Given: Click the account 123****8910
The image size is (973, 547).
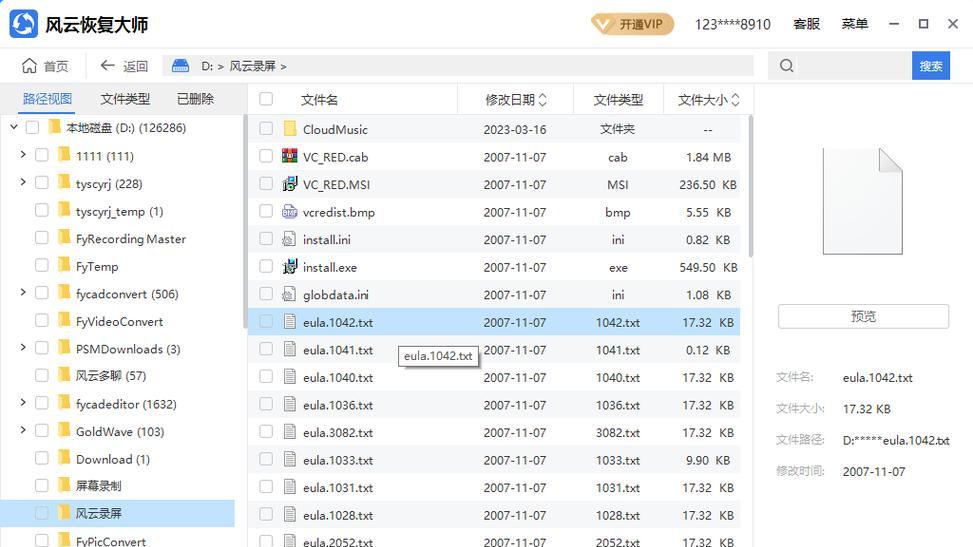Looking at the screenshot, I should (732, 24).
